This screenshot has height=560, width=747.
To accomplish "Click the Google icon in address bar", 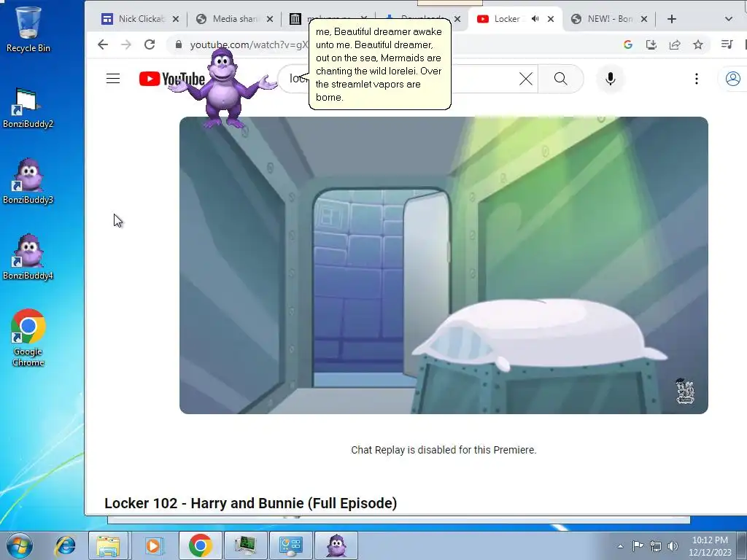I will point(628,44).
